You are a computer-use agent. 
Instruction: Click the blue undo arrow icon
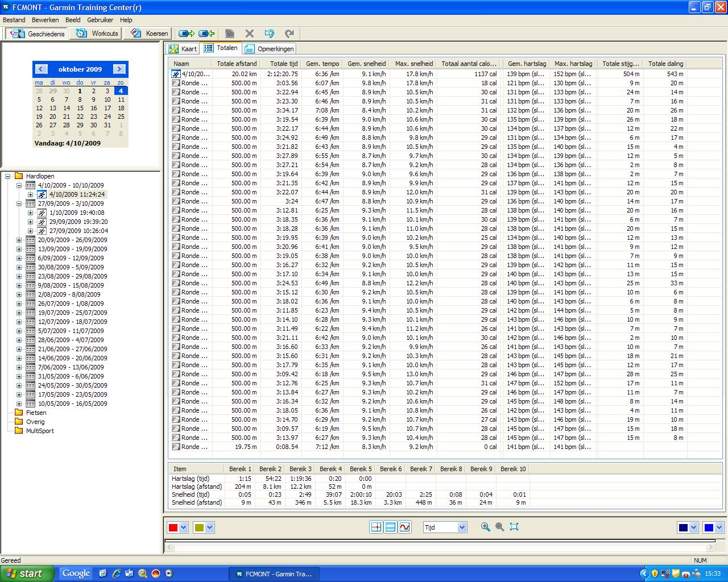tap(269, 34)
